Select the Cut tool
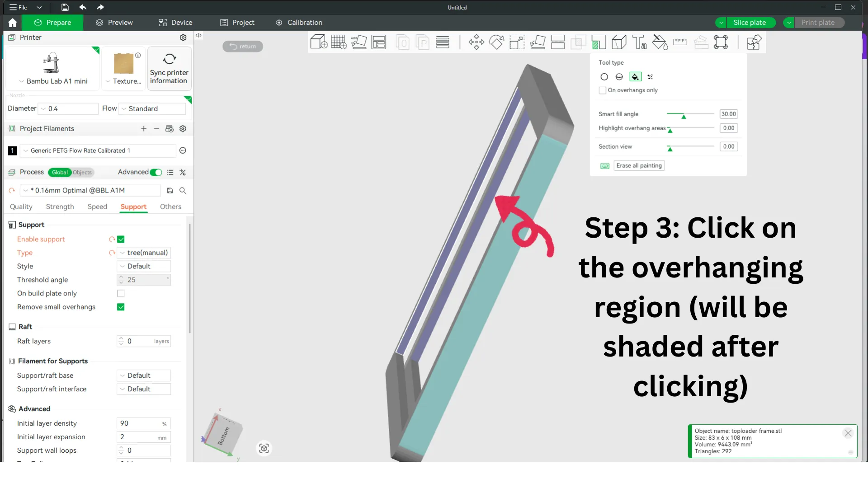The height and width of the screenshot is (488, 868). coord(558,42)
